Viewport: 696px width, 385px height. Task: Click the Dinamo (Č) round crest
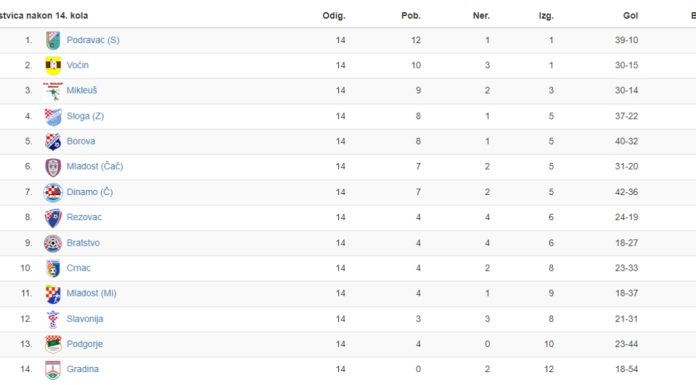[53, 192]
